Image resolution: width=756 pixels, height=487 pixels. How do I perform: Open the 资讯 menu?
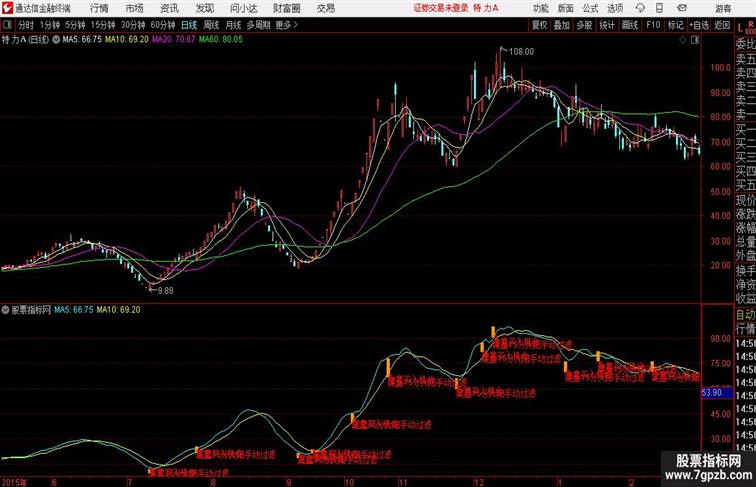pos(169,8)
